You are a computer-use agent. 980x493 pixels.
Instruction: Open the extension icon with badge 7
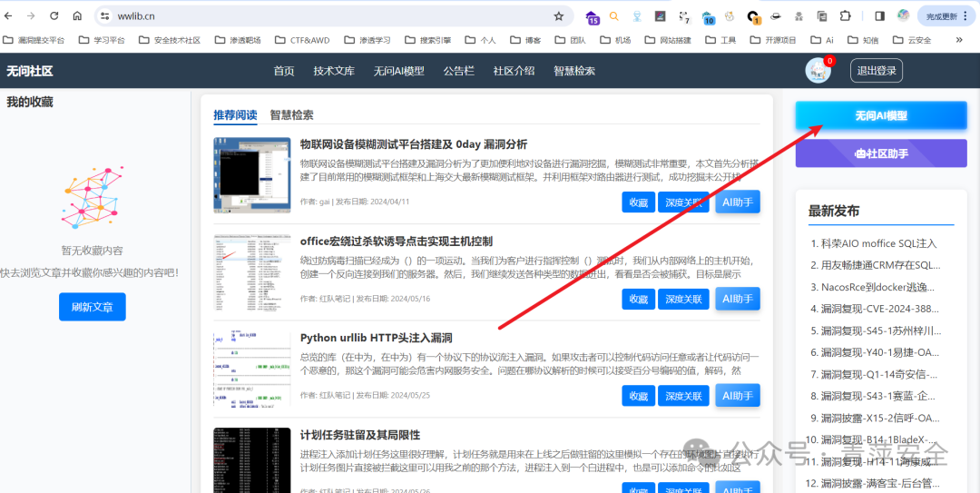point(684,17)
